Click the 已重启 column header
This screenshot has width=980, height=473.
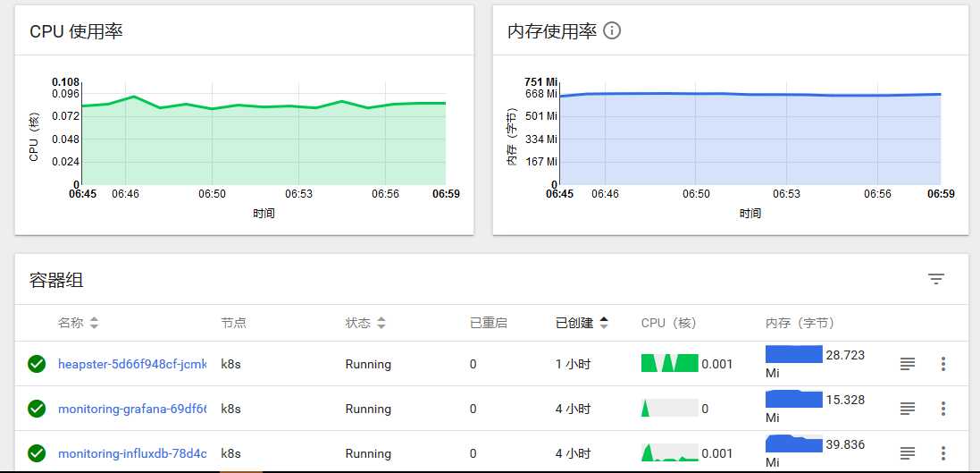point(488,323)
